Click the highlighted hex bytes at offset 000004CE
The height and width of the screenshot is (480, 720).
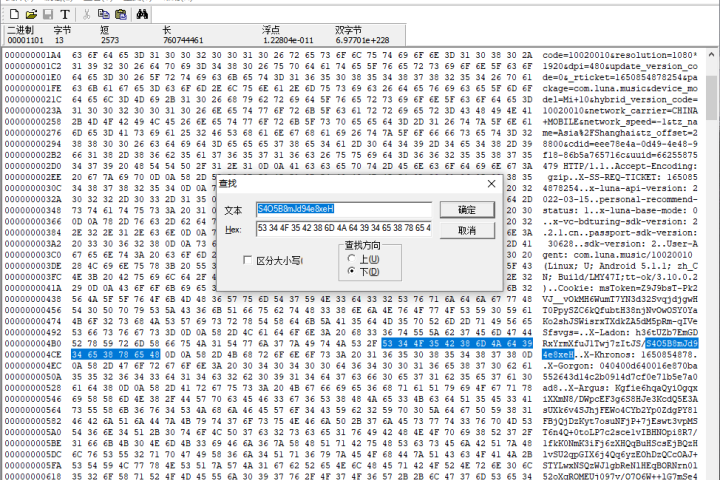(102, 355)
